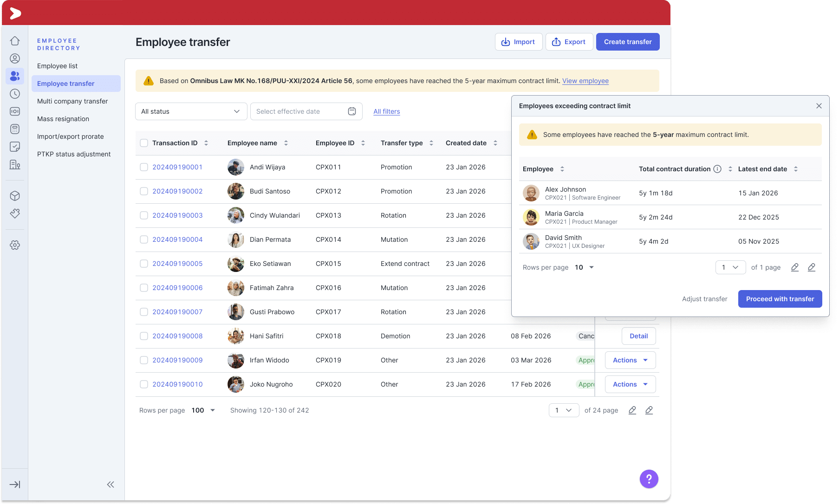The height and width of the screenshot is (504, 839).
Task: Go to Multi company transfer menu item
Action: [72, 101]
